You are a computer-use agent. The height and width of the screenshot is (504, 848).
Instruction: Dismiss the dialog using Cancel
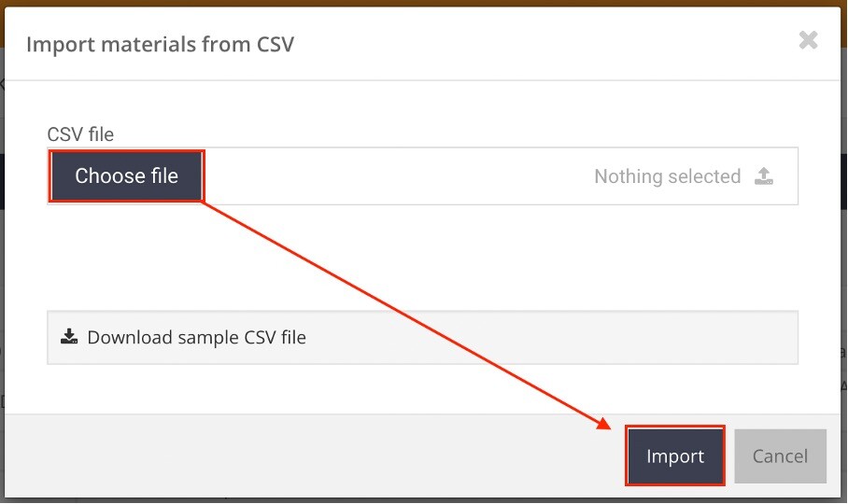(x=780, y=455)
